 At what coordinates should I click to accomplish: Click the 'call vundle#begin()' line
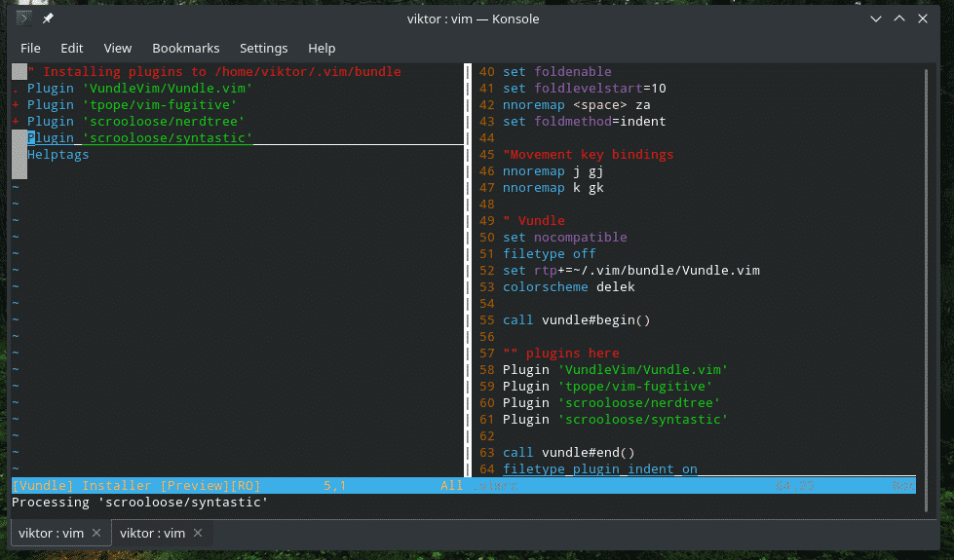[576, 320]
